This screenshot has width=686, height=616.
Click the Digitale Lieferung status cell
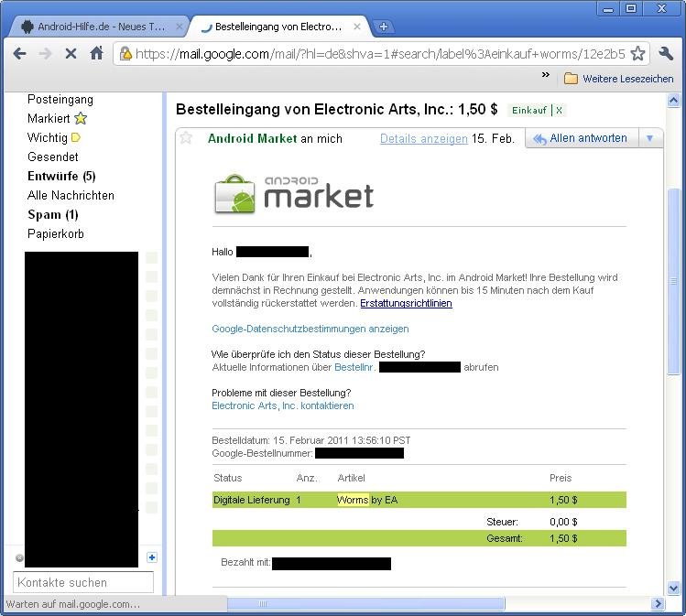[x=252, y=500]
